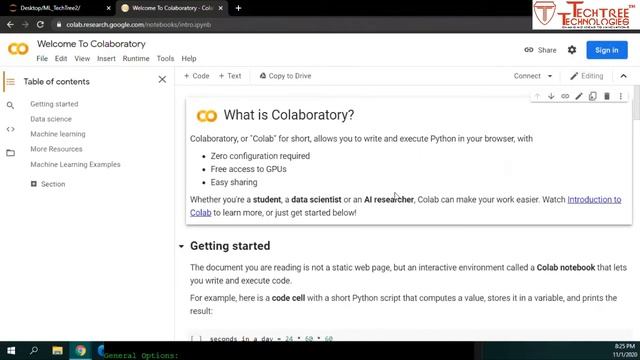
Task: Click the notebook vertical scrollbar
Action: tap(636, 103)
